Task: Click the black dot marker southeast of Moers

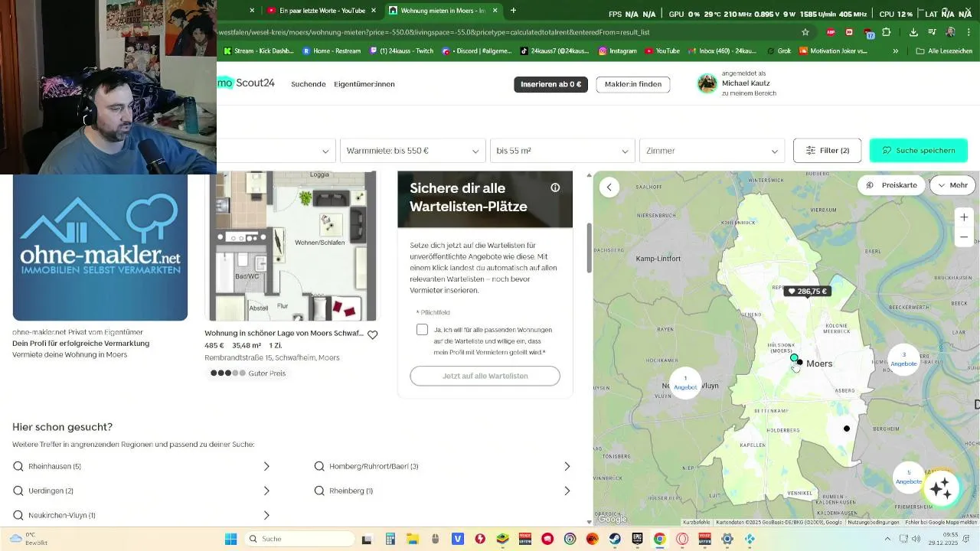Action: point(847,429)
